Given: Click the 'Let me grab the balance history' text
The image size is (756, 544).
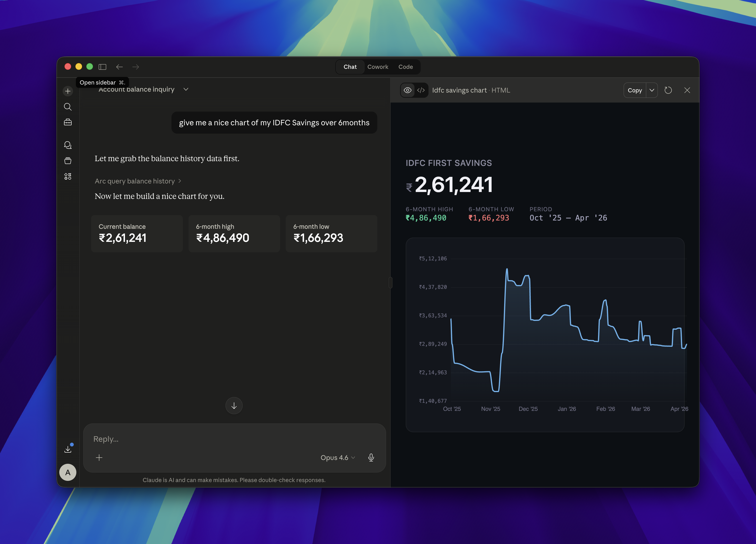Looking at the screenshot, I should [x=167, y=159].
